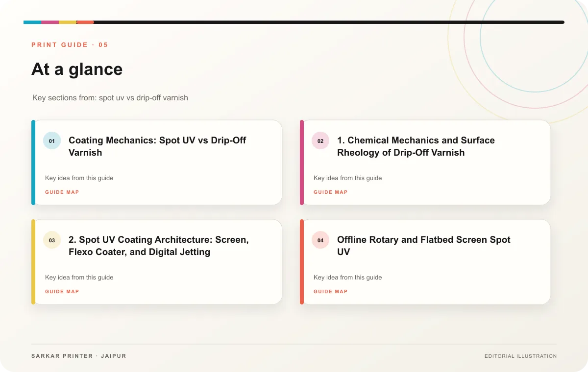
Task: Click the 02 number badge
Action: pos(320,141)
